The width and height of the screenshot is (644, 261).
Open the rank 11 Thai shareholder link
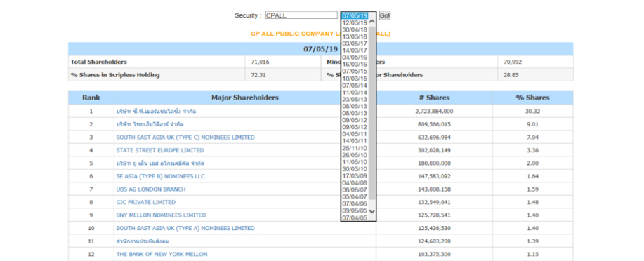click(143, 241)
